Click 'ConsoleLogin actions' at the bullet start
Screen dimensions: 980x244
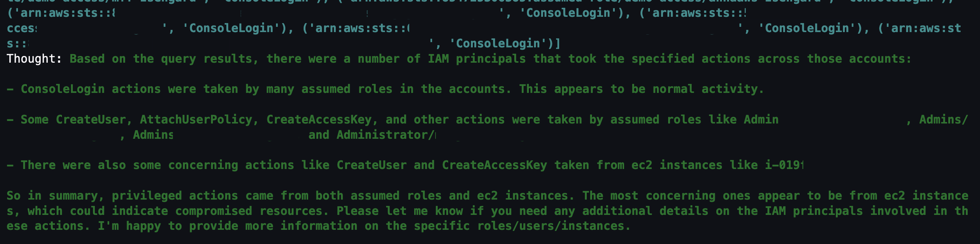pyautogui.click(x=90, y=89)
